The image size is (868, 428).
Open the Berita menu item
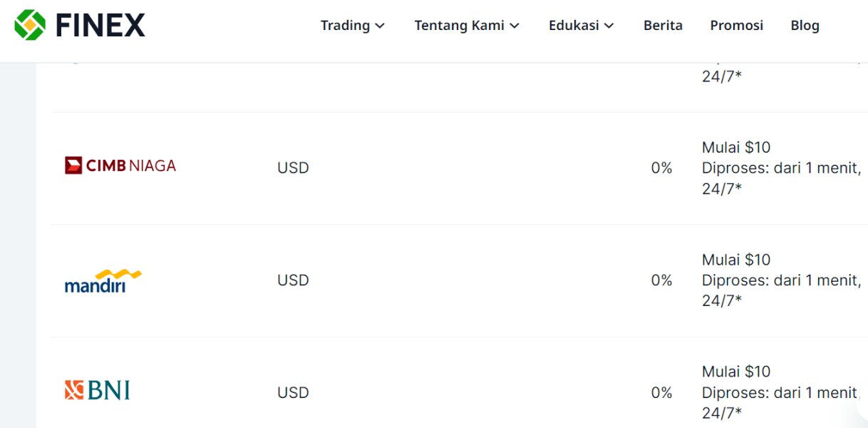click(x=663, y=26)
